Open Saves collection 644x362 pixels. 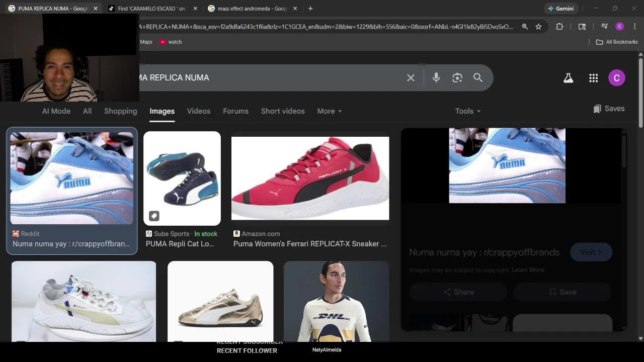point(609,109)
